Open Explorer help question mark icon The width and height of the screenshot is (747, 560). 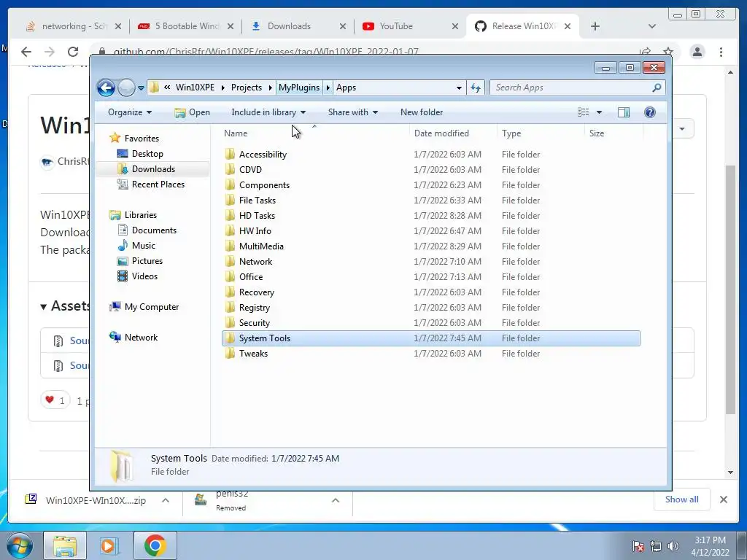(x=649, y=112)
